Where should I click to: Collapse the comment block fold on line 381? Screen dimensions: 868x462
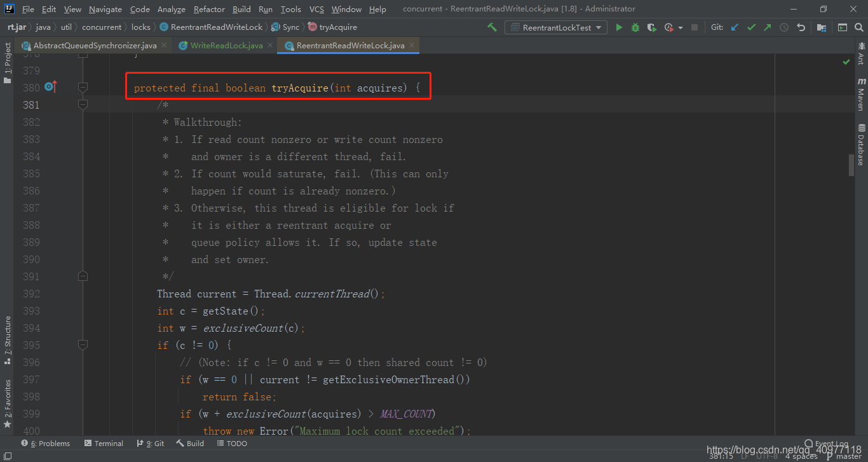[83, 104]
